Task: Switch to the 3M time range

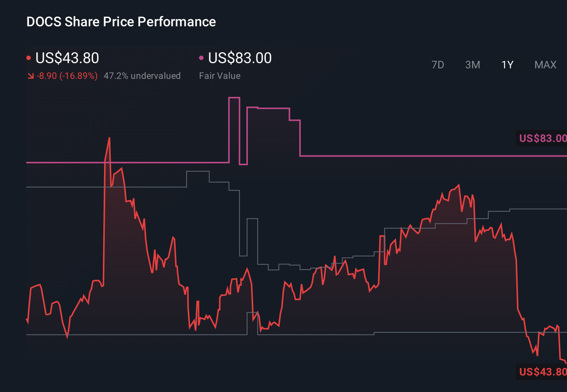Action: click(x=472, y=65)
